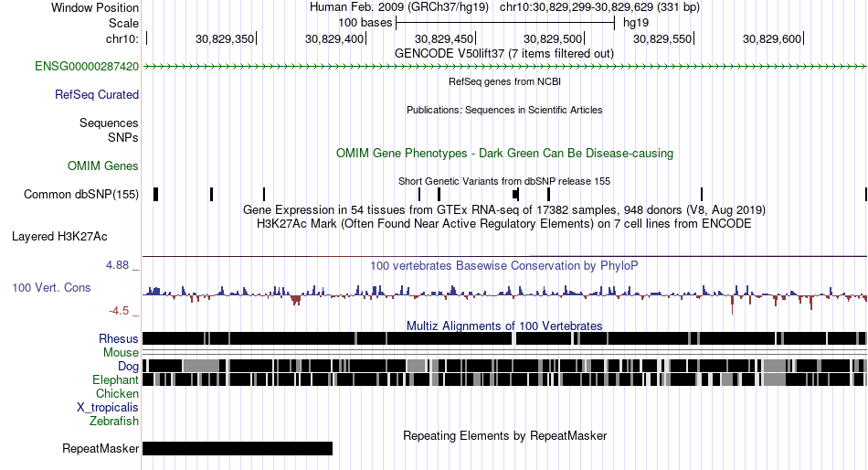Viewport: 868px width, 470px height.
Task: Click the Scale label
Action: 123,23
